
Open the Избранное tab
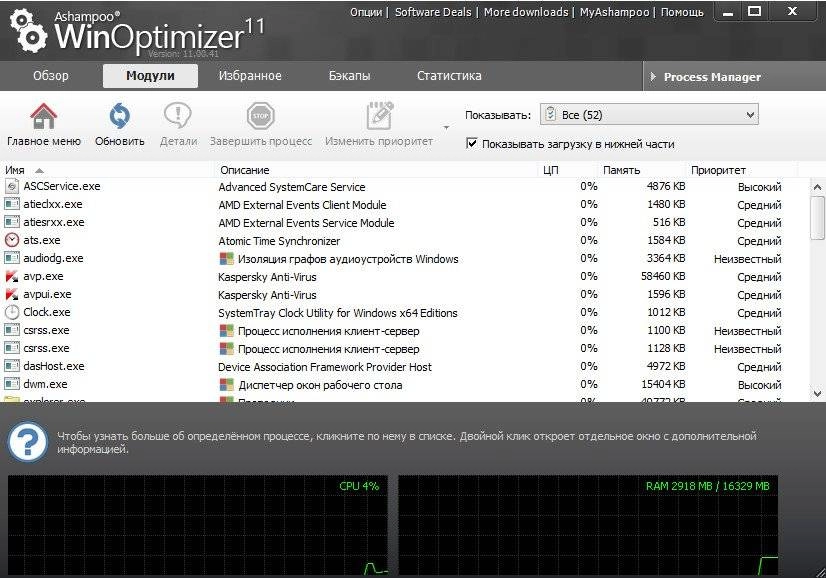tap(250, 75)
